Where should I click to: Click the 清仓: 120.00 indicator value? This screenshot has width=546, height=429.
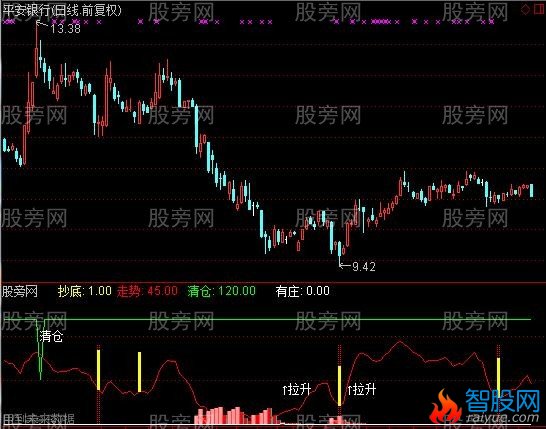222,291
